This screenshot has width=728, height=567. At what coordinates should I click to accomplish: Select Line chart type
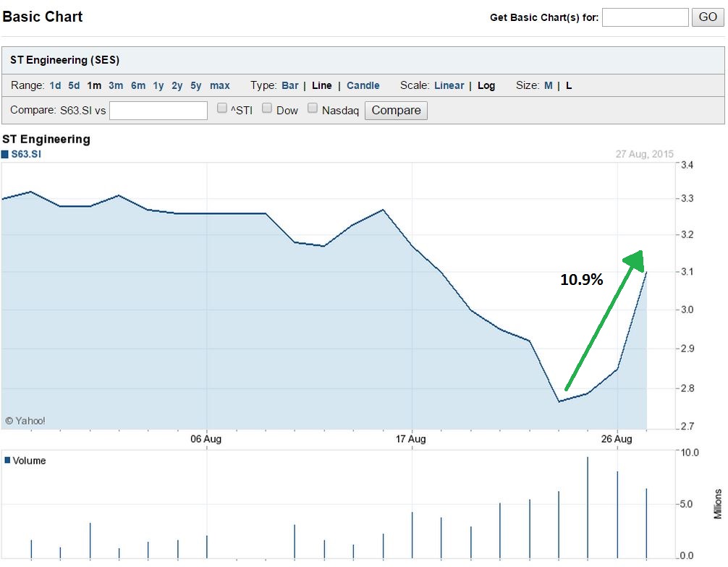322,85
